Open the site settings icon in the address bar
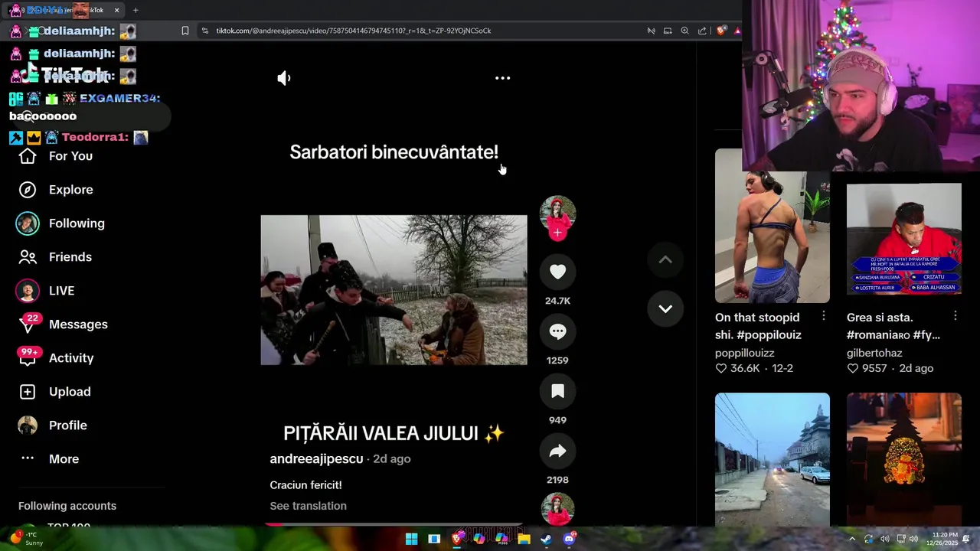Image resolution: width=980 pixels, height=551 pixels. [205, 31]
